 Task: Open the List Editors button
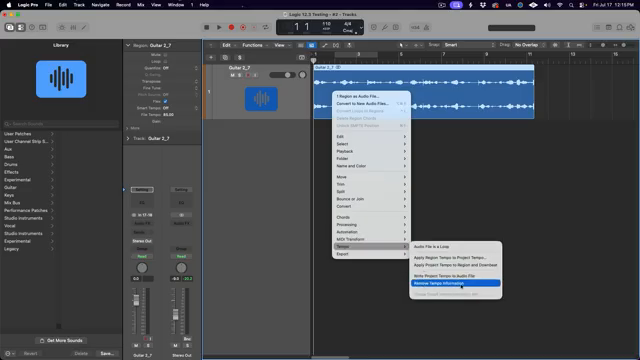click(597, 27)
